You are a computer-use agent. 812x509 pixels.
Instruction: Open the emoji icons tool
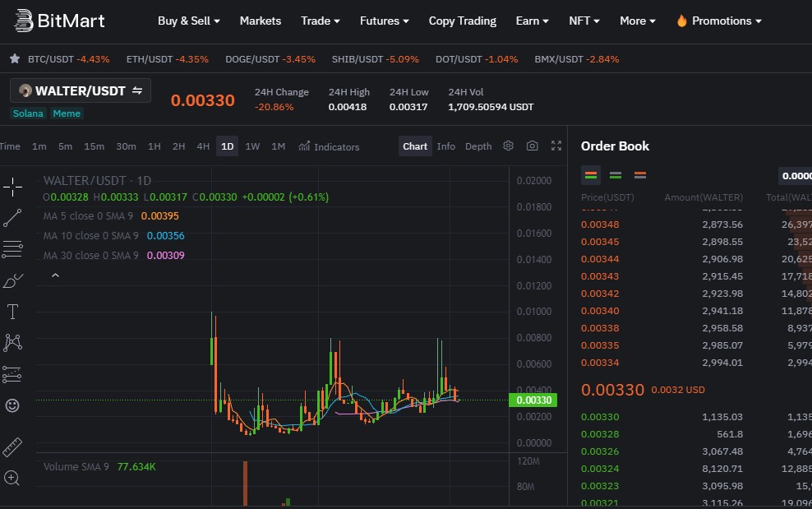(x=12, y=405)
